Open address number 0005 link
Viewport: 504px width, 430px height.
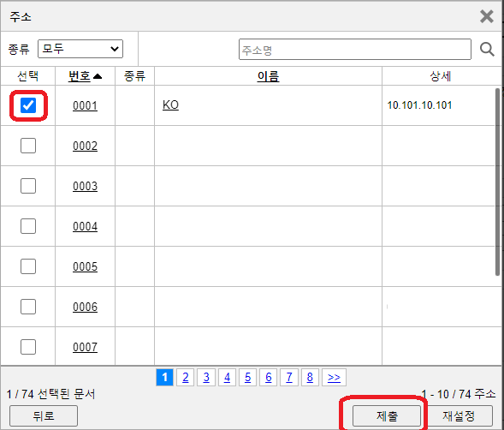pyautogui.click(x=85, y=266)
